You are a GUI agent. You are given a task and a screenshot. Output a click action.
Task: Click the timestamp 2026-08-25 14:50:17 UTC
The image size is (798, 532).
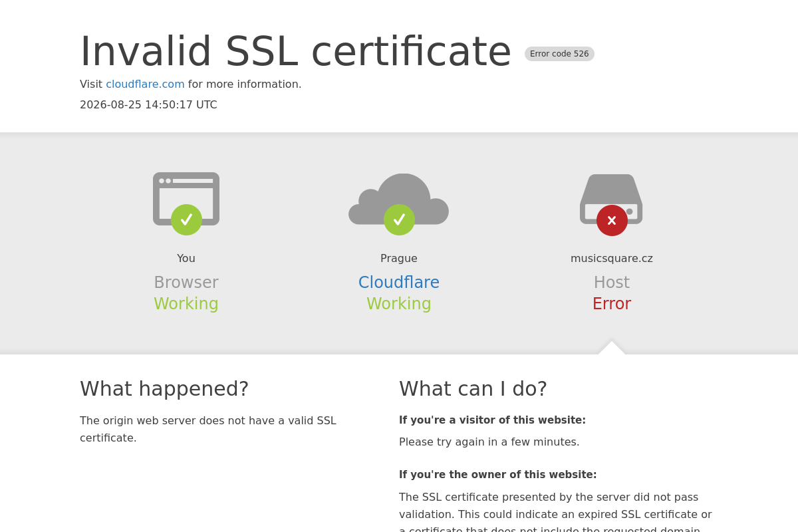click(148, 105)
